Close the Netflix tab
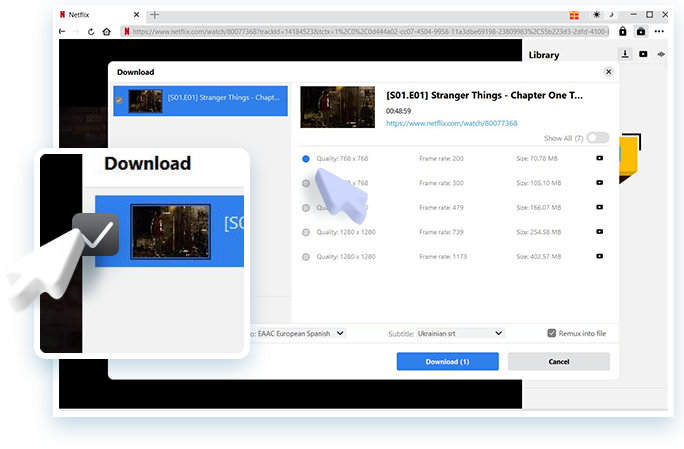684x449 pixels. point(136,15)
